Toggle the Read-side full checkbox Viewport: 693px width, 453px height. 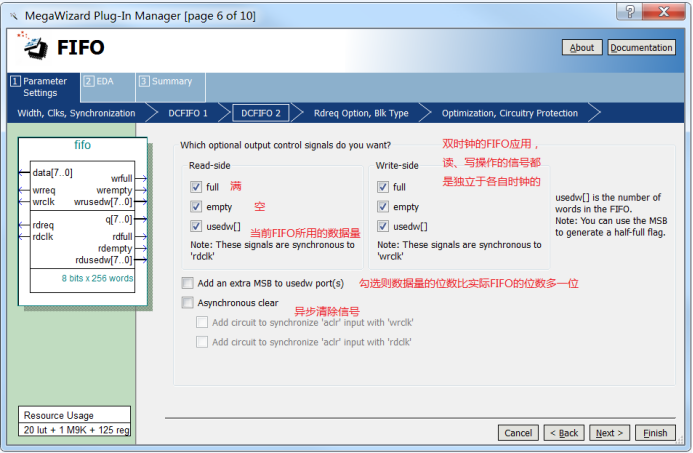click(x=196, y=187)
